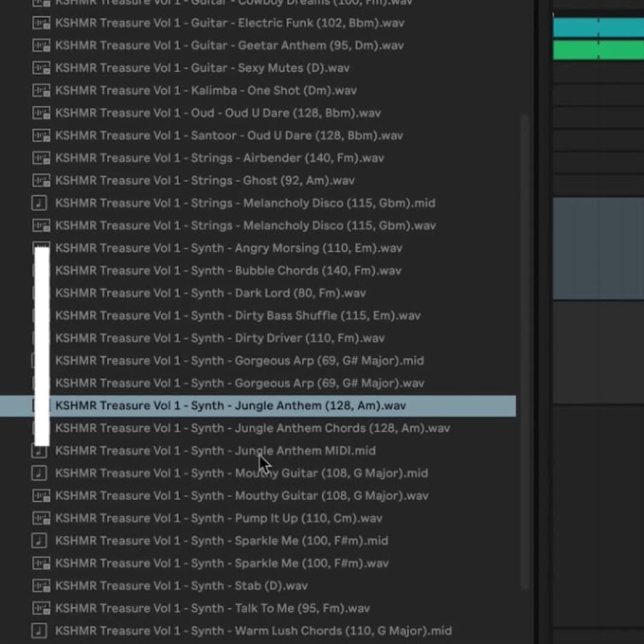Click the gray-blue clip in the arrangement
The width and height of the screenshot is (644, 644).
pos(599,248)
